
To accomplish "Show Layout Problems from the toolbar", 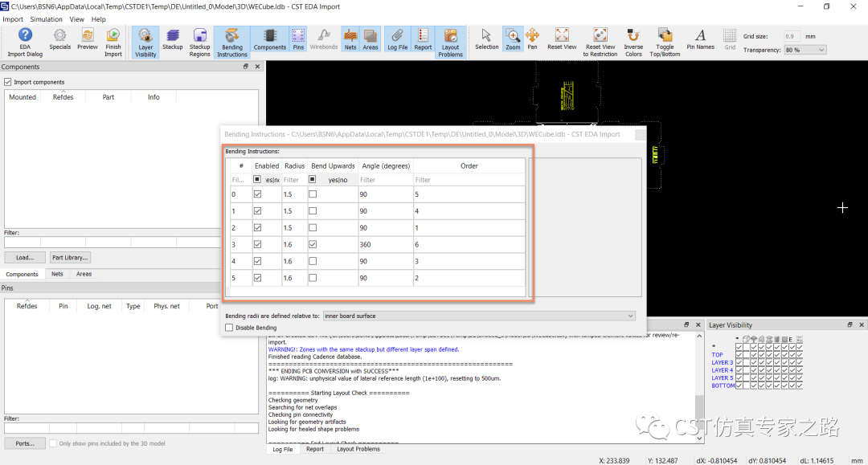I will (451, 43).
